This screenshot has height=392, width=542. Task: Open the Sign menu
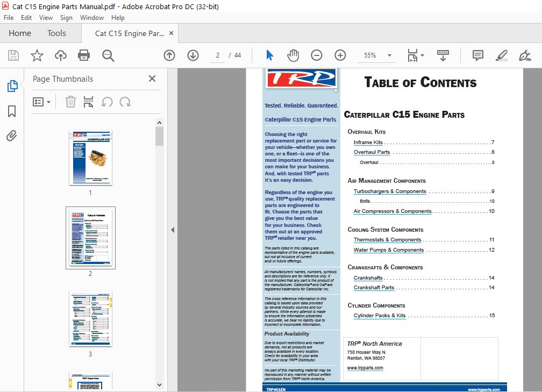(66, 18)
